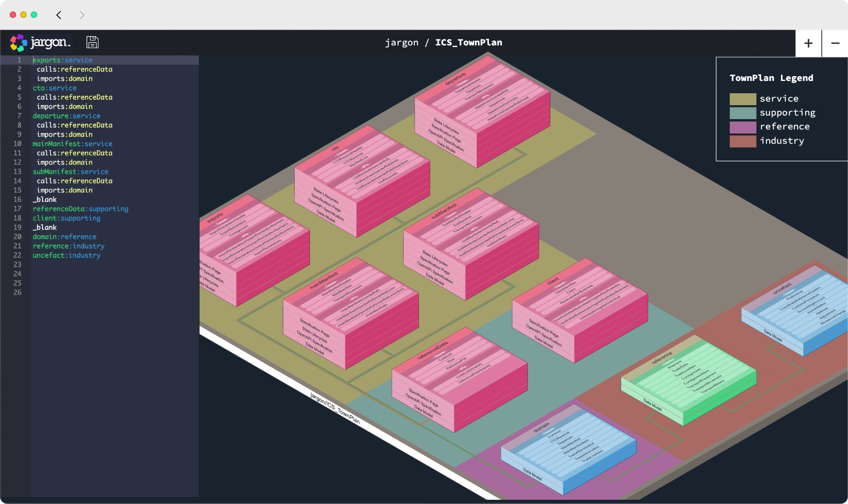848x504 pixels.
Task: Click line number 26 in the gutter
Action: (17, 293)
